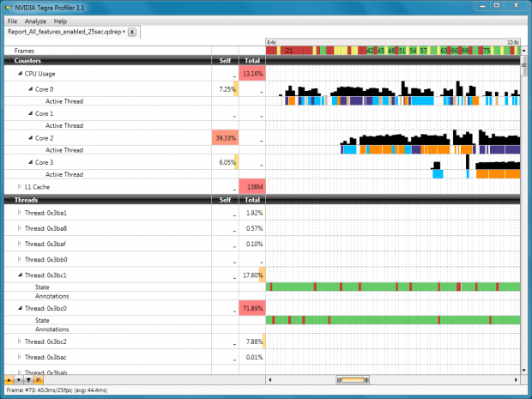Expand the L1 Cache node
This screenshot has width=532, height=399.
tap(20, 186)
